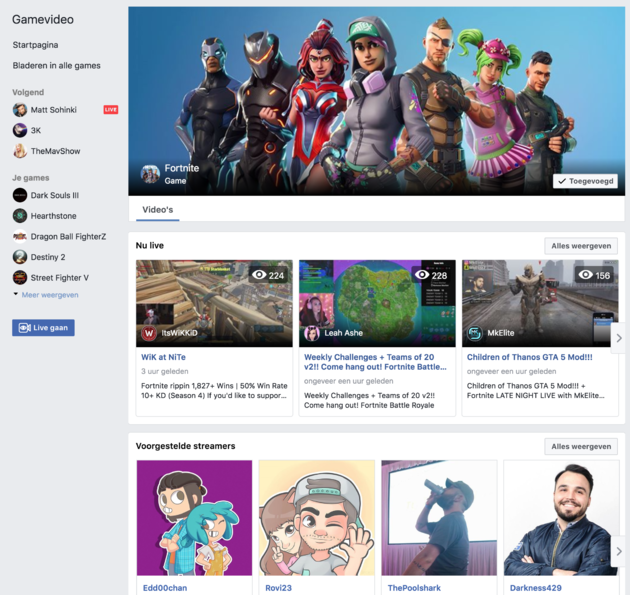
Task: Play the ItsWiKKiD live stream thumbnail
Action: pyautogui.click(x=214, y=303)
